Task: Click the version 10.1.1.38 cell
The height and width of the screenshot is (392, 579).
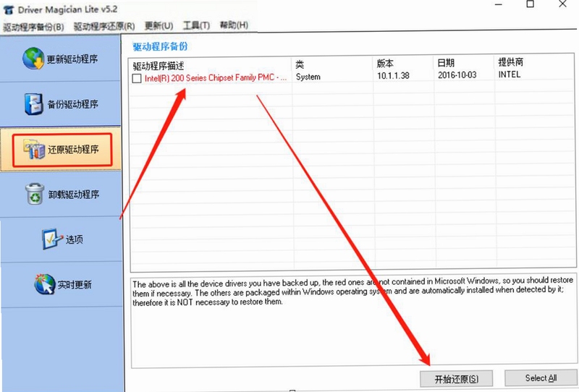Action: pos(393,76)
